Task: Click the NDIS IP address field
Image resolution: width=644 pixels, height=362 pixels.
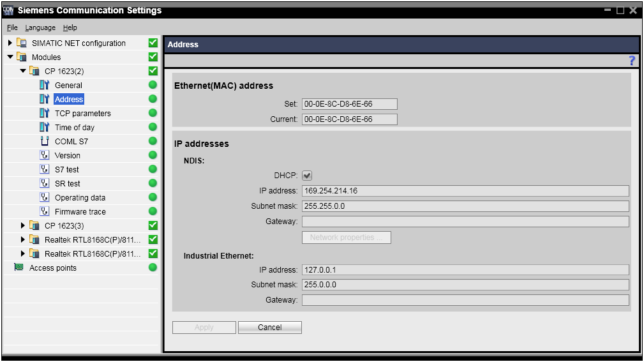Action: click(465, 191)
